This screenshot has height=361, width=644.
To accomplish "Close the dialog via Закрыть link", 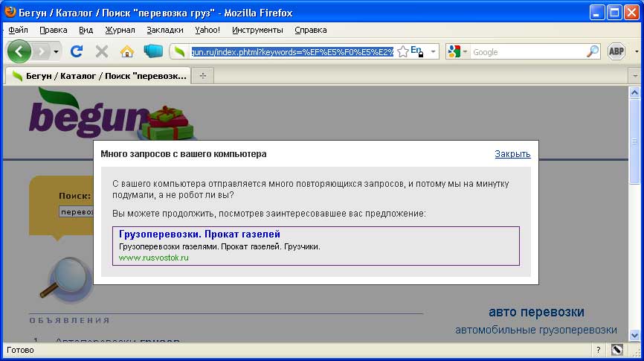I will [512, 154].
